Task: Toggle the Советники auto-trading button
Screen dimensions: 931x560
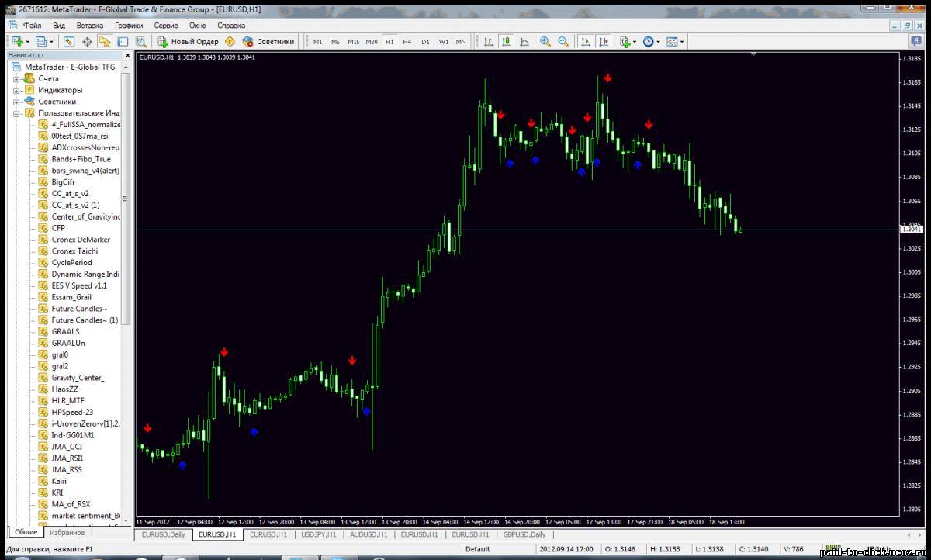Action: point(268,41)
